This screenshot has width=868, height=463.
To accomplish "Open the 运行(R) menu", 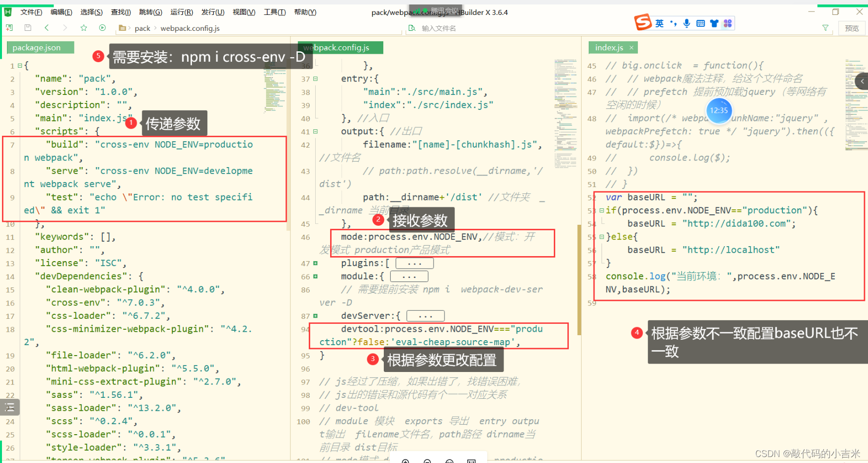I will click(x=181, y=12).
